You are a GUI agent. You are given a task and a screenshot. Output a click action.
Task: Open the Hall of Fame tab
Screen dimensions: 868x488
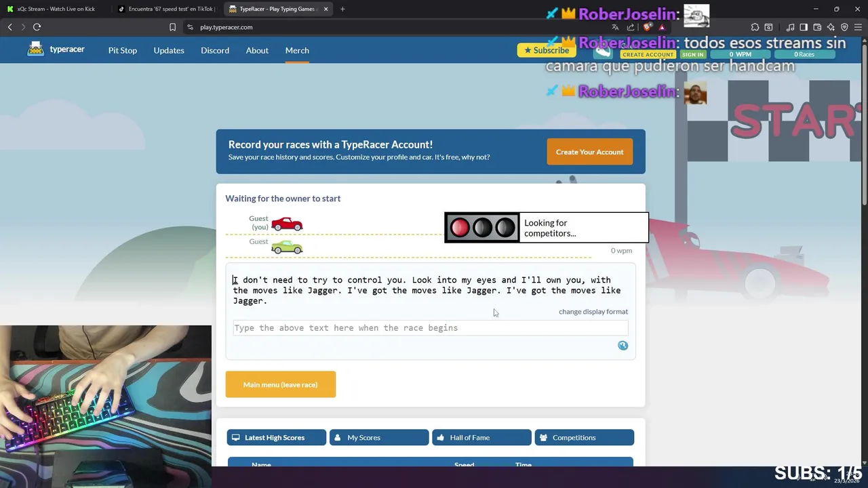[x=481, y=437]
